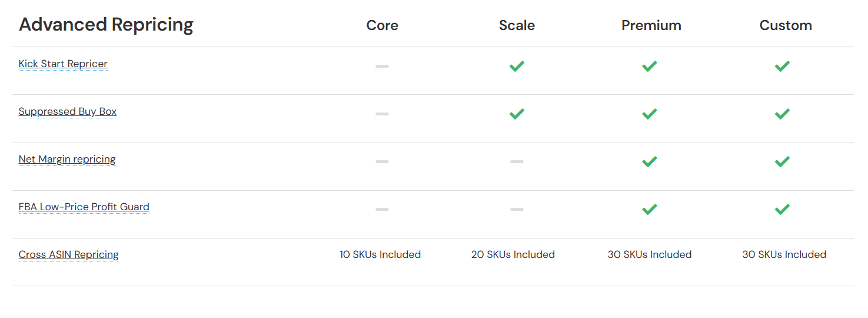Image resolution: width=868 pixels, height=318 pixels.
Task: Click Scale dash for Net Margin repricing
Action: click(517, 161)
